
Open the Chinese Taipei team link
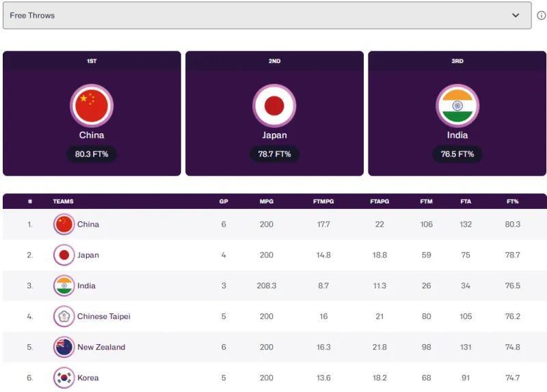103,316
